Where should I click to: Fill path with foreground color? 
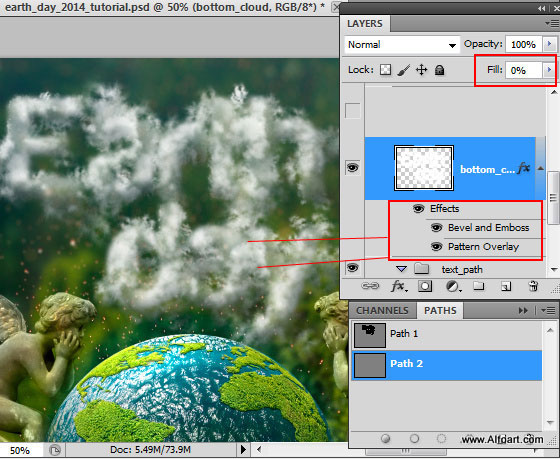point(385,438)
